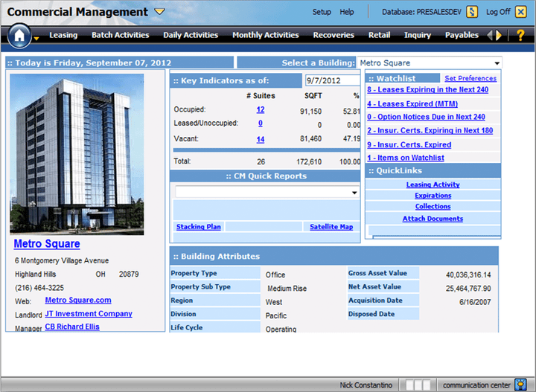This screenshot has height=392, width=536.
Task: Expand the Commercial Management module dropdown arrow
Action: click(x=159, y=12)
